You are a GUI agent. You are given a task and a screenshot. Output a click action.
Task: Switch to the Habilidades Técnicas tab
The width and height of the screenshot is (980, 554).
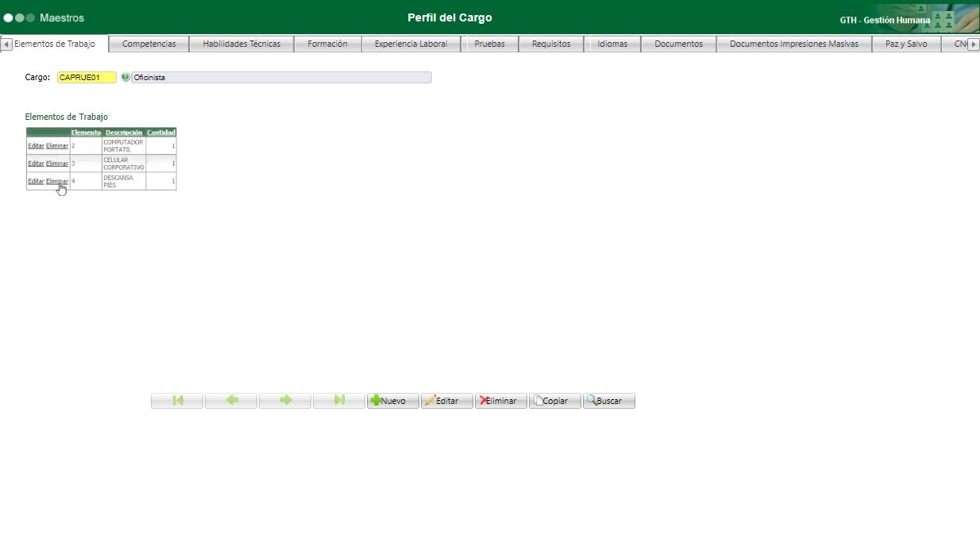tap(241, 44)
